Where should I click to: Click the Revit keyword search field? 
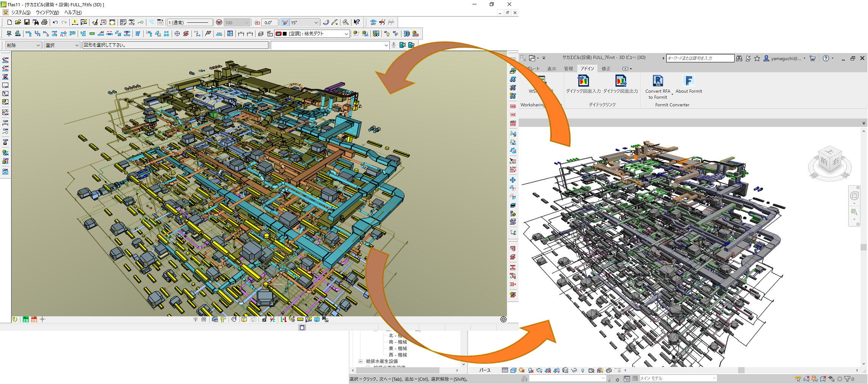[700, 58]
